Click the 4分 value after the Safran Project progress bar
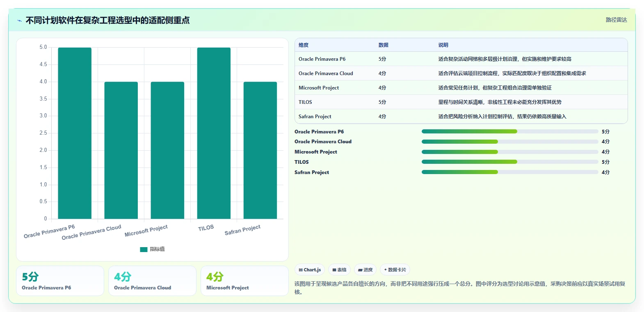The width and height of the screenshot is (644, 312). [605, 172]
